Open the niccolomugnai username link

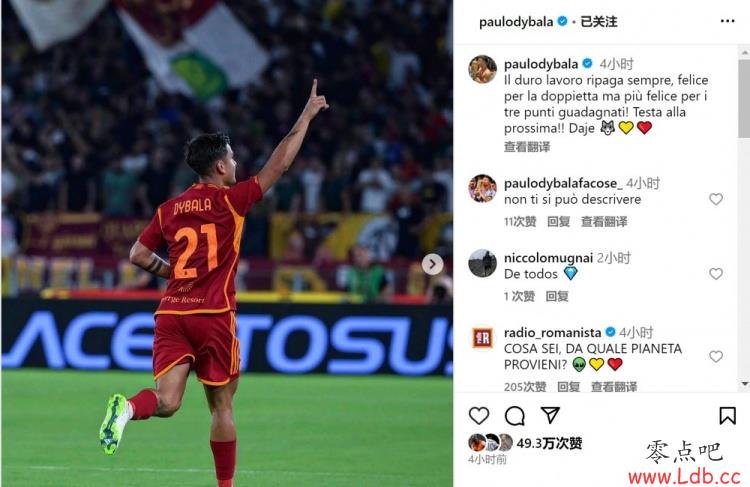[x=548, y=258]
